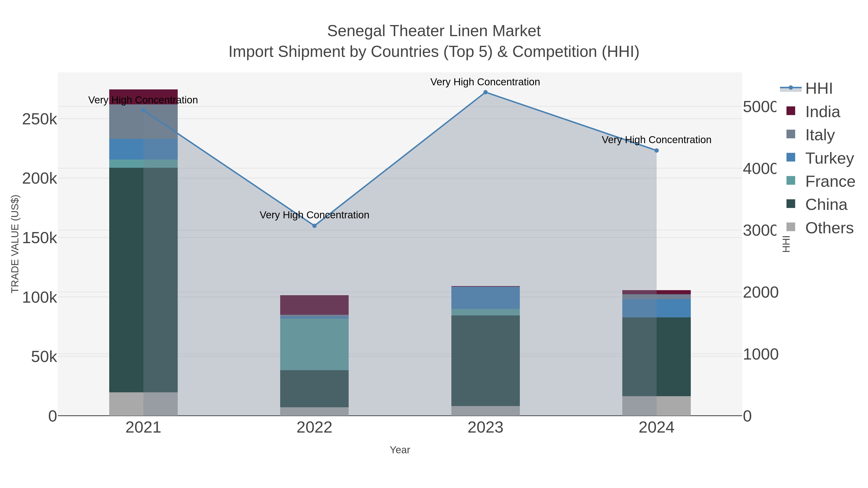Toggle the Italy legend entry

coord(810,135)
